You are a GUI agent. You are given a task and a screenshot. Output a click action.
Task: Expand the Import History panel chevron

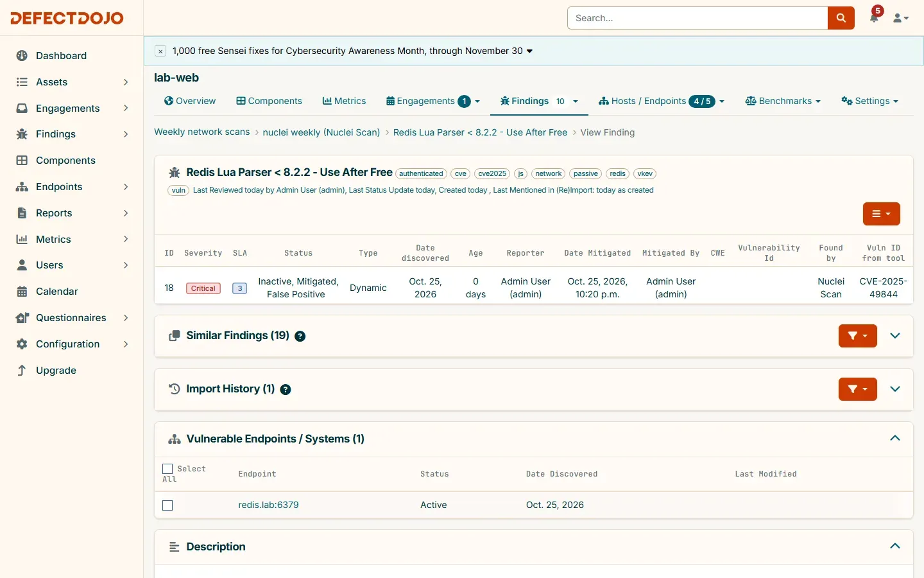[895, 389]
